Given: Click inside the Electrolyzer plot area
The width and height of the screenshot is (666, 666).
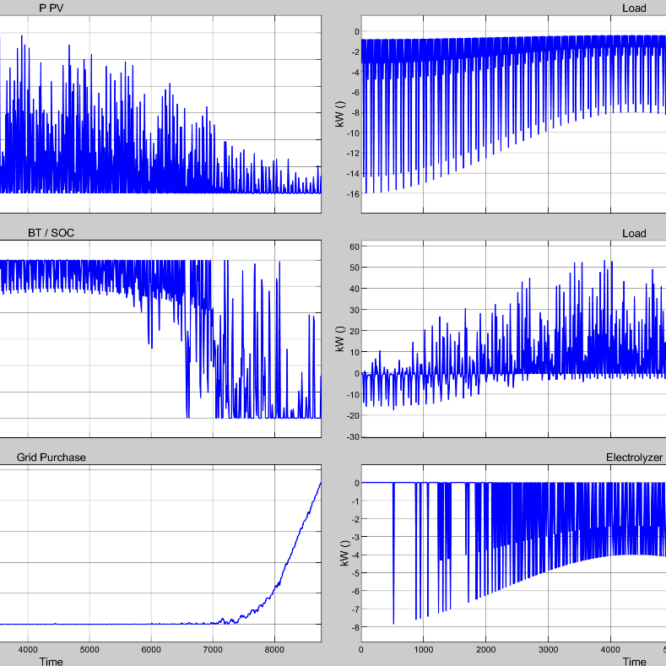Looking at the screenshot, I should 514,553.
